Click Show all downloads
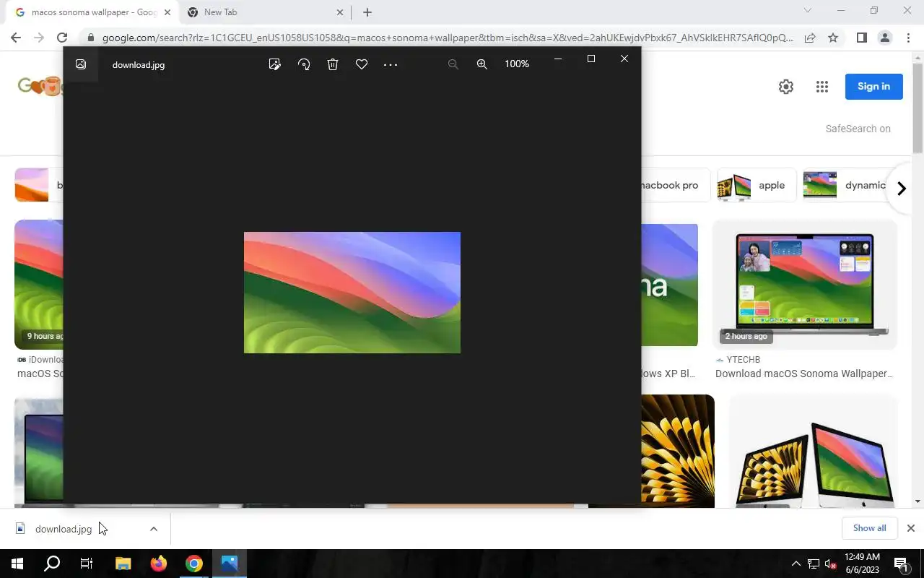Viewport: 924px width, 578px height. (x=869, y=528)
